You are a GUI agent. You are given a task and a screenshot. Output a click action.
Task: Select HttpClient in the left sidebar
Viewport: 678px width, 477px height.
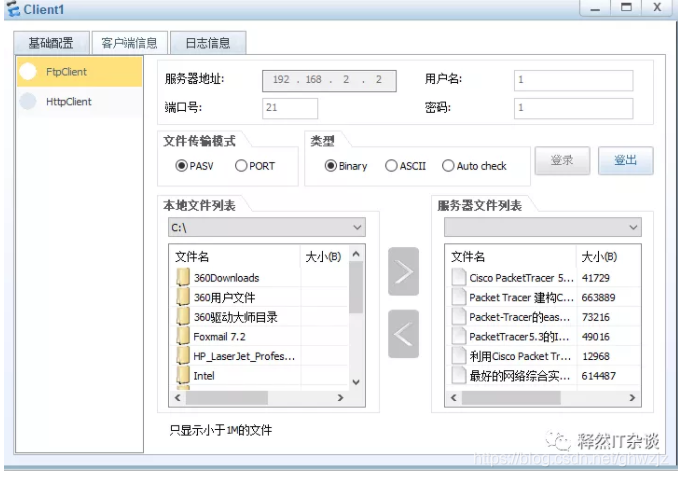[x=80, y=102]
